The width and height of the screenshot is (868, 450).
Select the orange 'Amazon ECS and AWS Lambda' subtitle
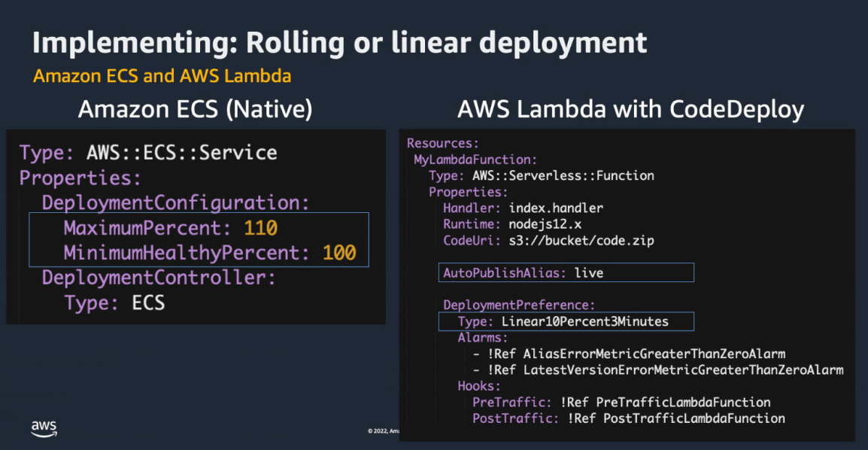click(x=162, y=77)
